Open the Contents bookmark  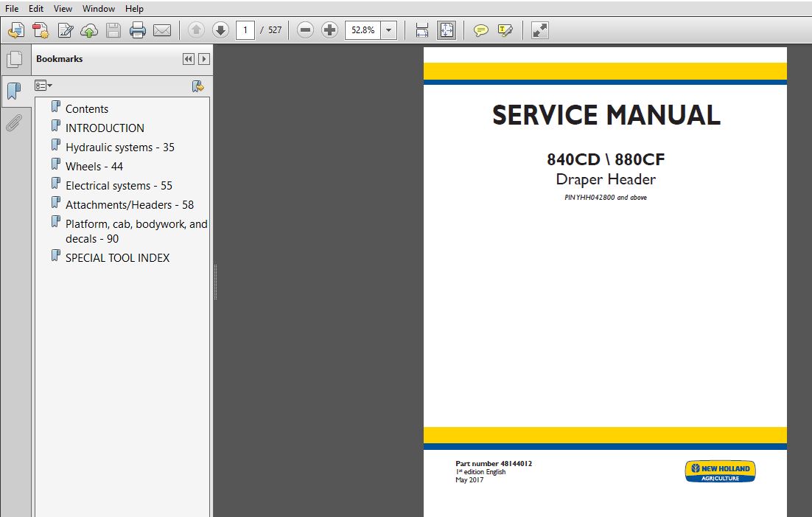86,109
